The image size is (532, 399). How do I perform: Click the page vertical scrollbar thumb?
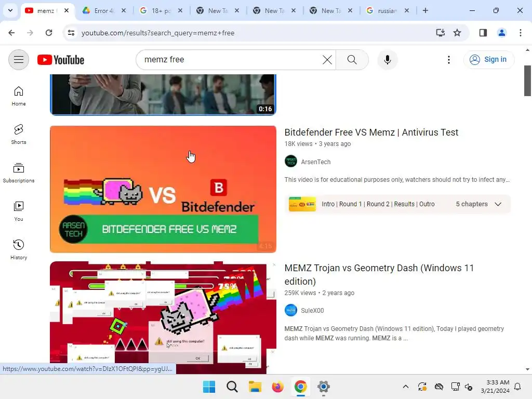pyautogui.click(x=527, y=81)
